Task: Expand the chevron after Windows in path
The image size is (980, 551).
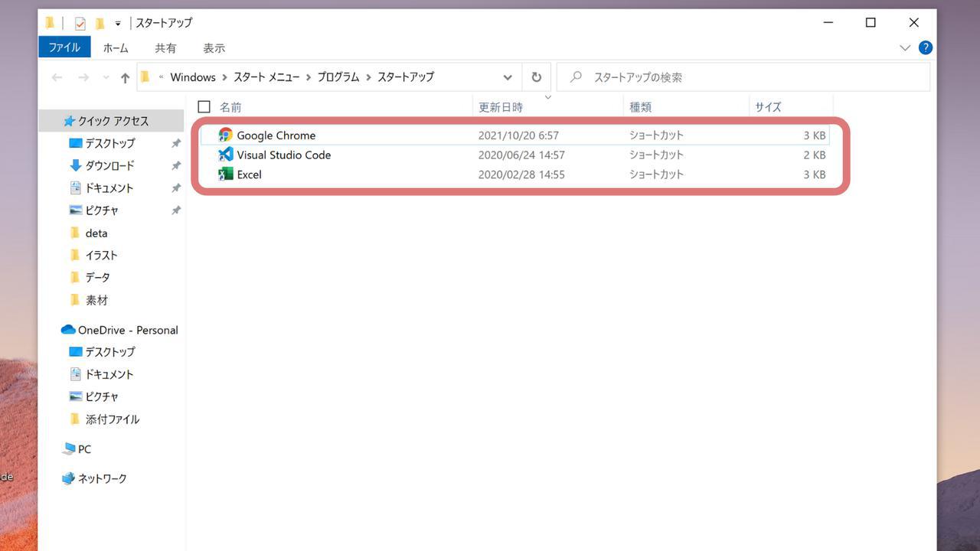Action: (224, 77)
